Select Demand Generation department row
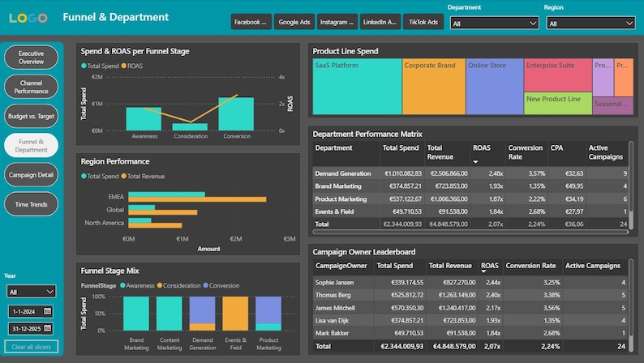644x363 pixels. (470, 173)
